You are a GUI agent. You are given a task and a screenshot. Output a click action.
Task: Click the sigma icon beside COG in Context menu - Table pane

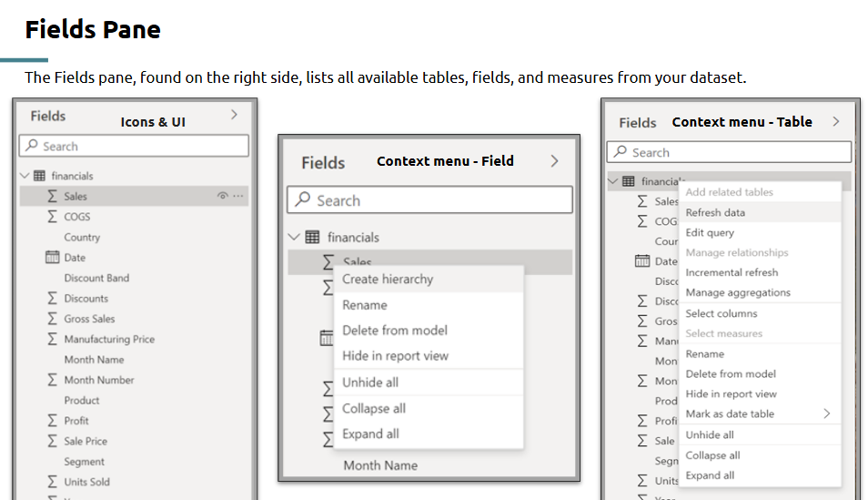tap(642, 221)
